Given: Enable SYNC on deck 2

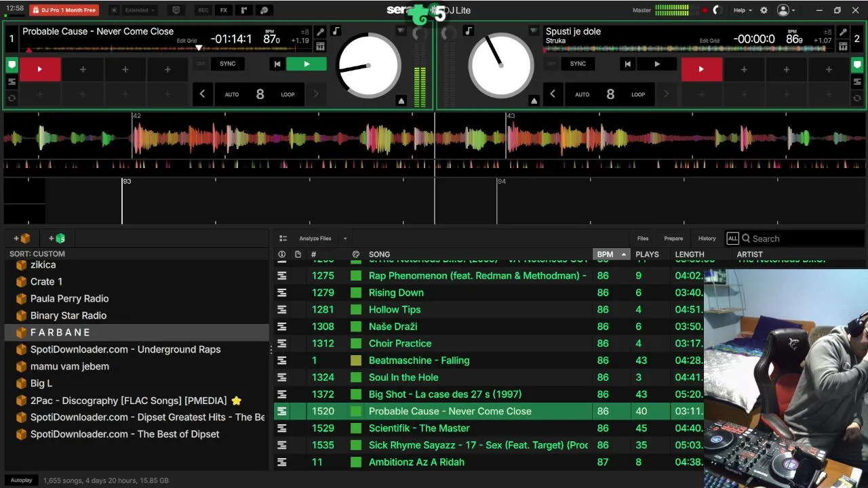Looking at the screenshot, I should coord(578,64).
